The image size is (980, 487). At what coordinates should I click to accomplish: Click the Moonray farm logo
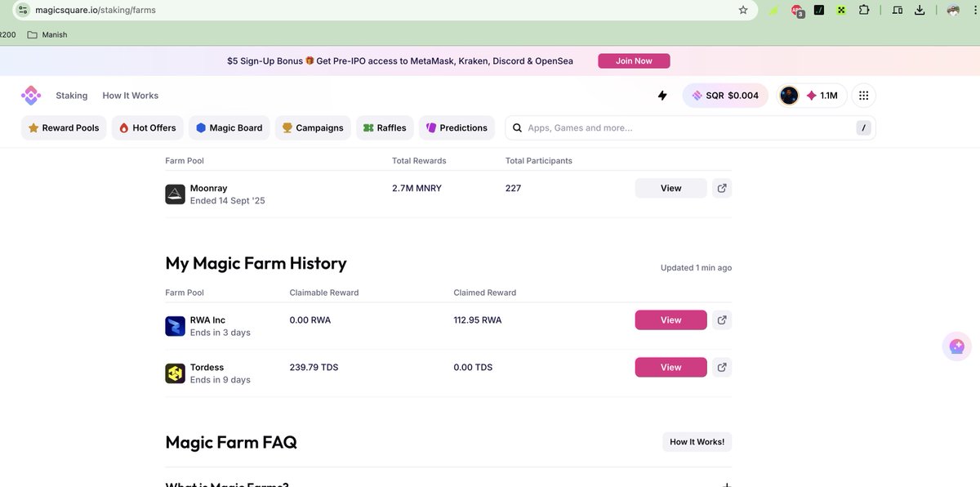pyautogui.click(x=175, y=194)
